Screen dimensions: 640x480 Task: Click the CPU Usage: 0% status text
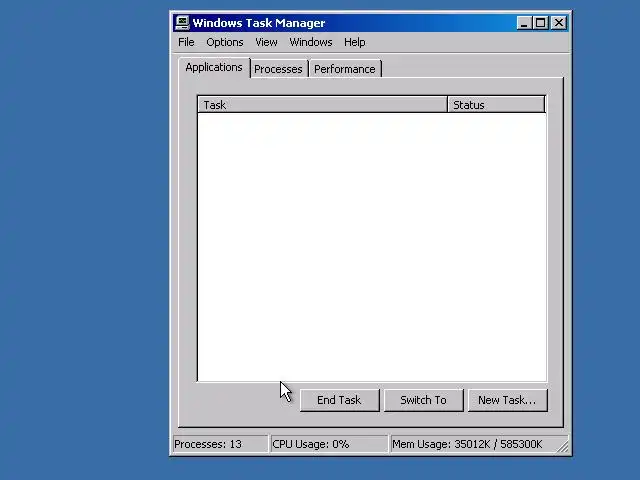[311, 444]
